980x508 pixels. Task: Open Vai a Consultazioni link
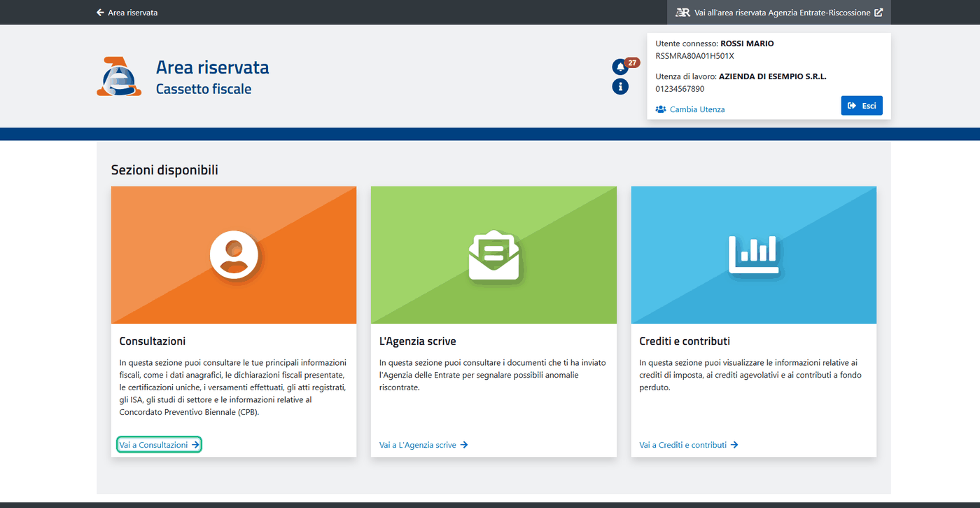coord(160,445)
